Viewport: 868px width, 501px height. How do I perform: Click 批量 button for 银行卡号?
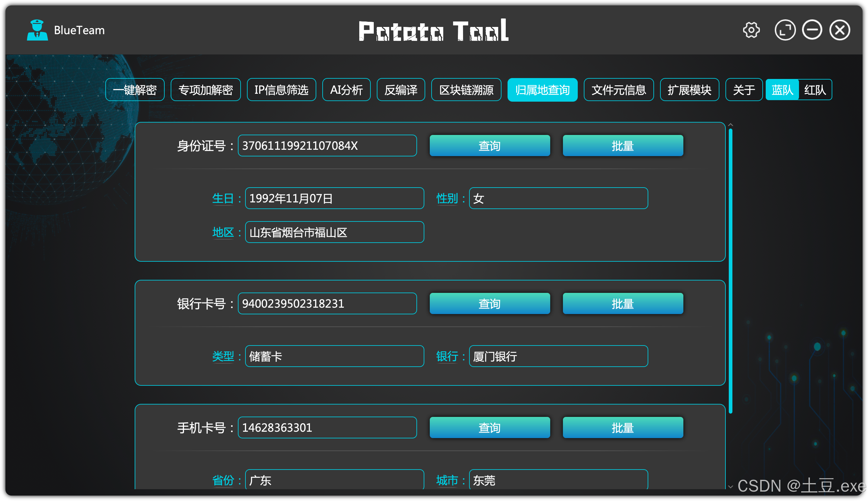point(623,303)
